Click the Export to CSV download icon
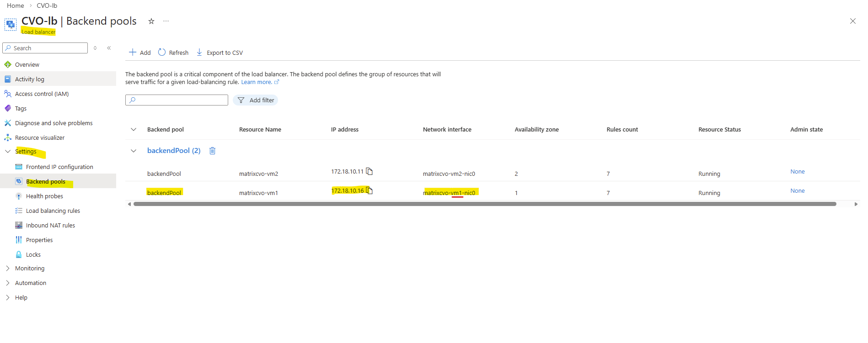Image resolution: width=868 pixels, height=343 pixels. (199, 53)
